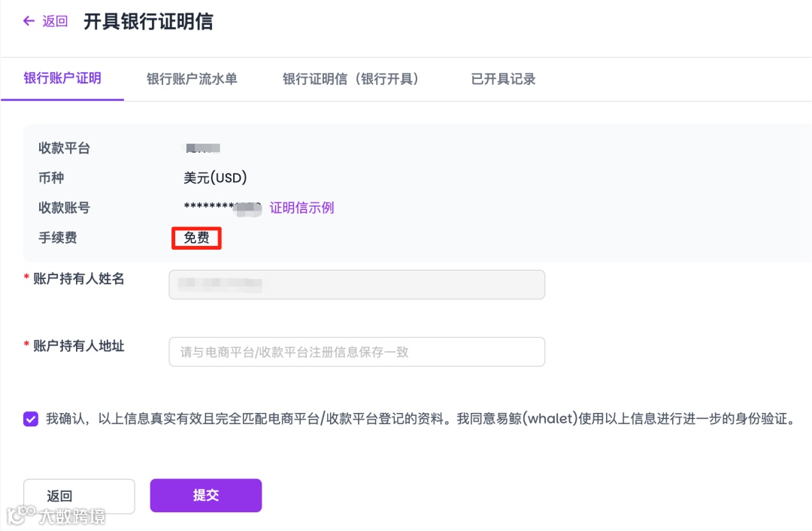
Task: View the 已开具记录 tab
Action: tap(503, 79)
